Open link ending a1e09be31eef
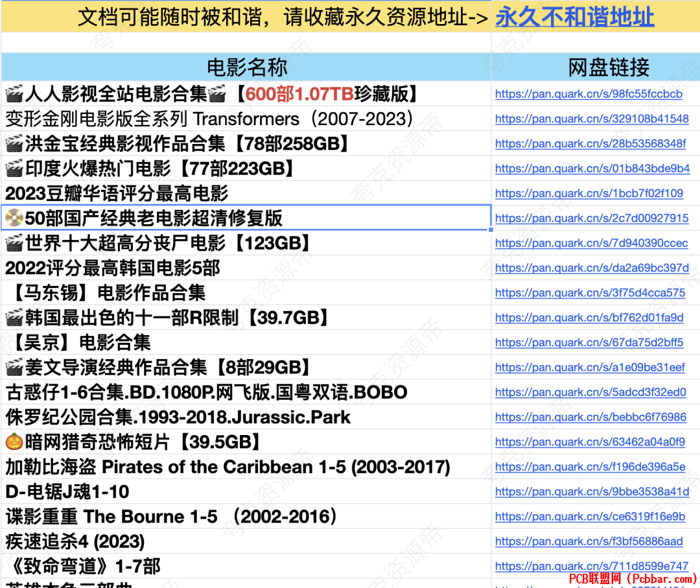Screen dimensions: 700x588 coord(590,368)
